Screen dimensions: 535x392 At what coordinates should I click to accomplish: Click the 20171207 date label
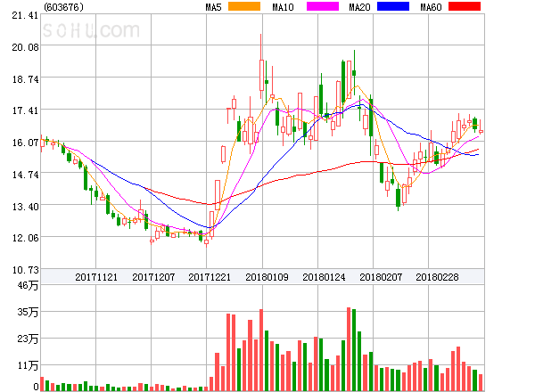coord(153,277)
